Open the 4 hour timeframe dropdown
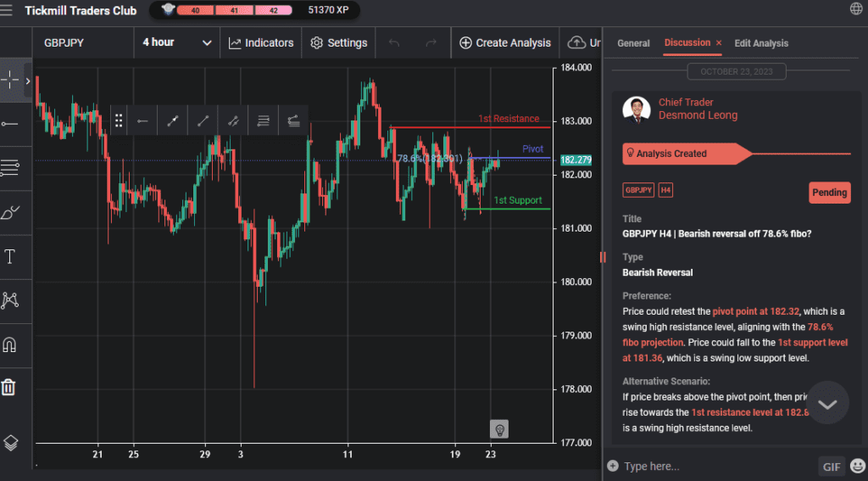 pyautogui.click(x=176, y=42)
